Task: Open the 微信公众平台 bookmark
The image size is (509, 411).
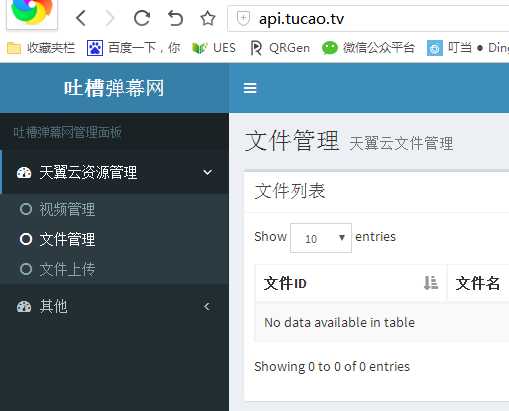Action: (368, 48)
